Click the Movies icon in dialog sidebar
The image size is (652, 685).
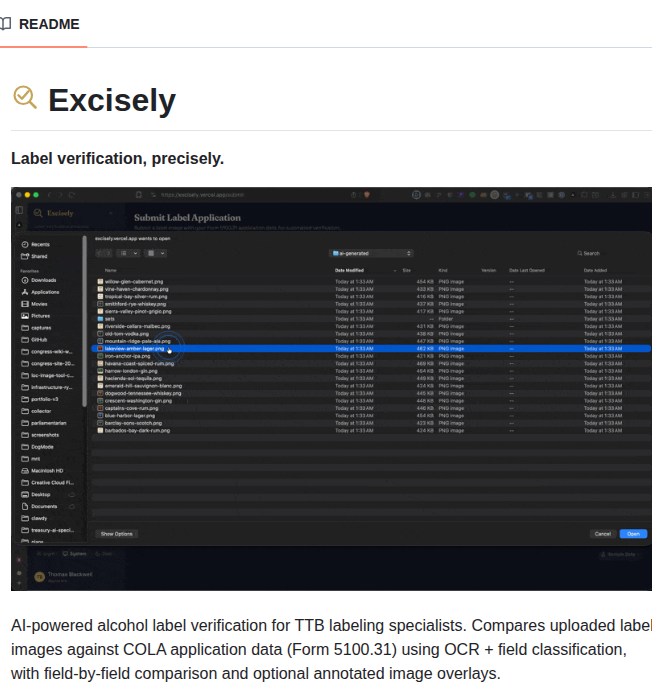25,304
